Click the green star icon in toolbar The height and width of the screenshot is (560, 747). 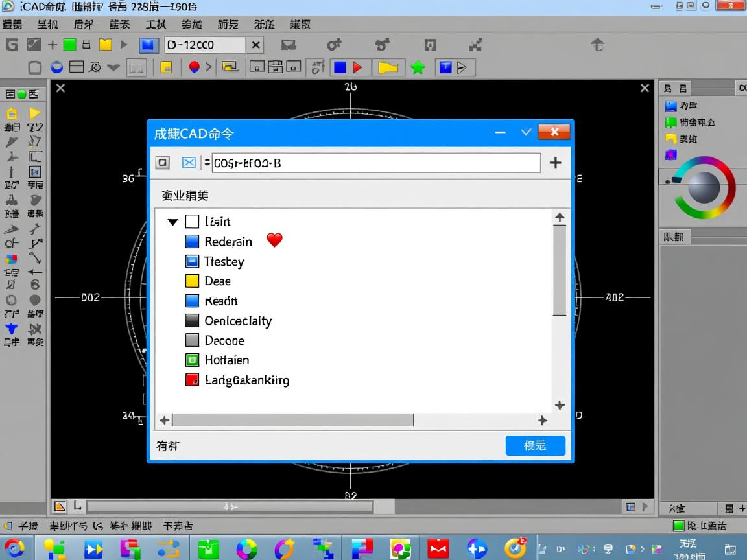[x=418, y=67]
